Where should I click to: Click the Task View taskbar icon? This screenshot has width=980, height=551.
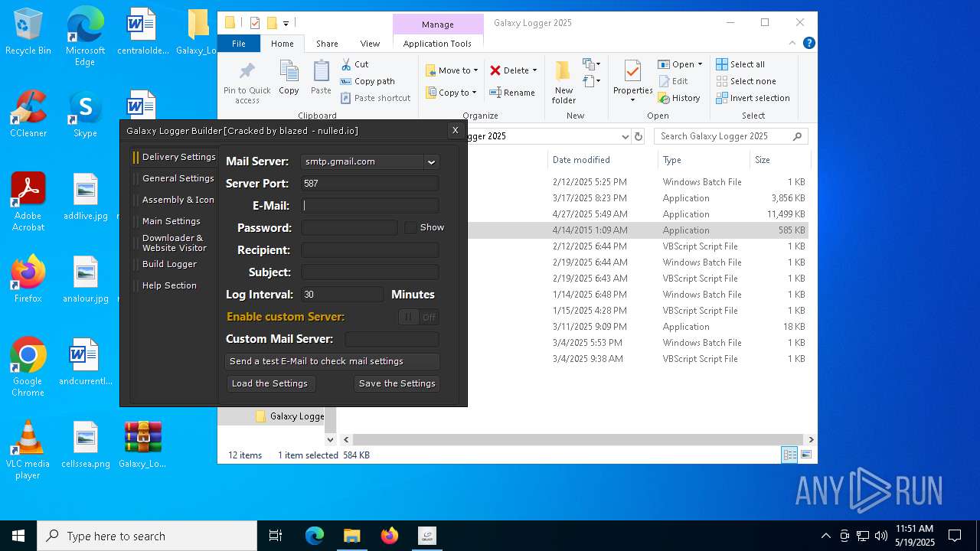276,536
